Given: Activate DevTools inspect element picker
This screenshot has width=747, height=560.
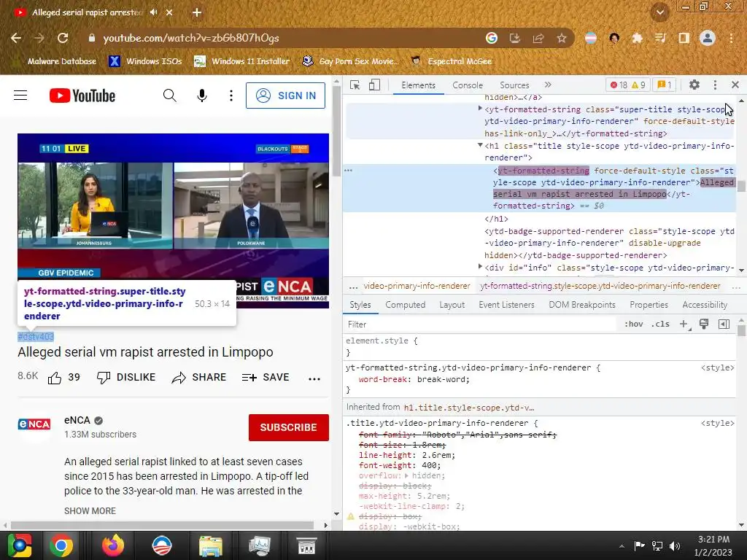Looking at the screenshot, I should 355,85.
